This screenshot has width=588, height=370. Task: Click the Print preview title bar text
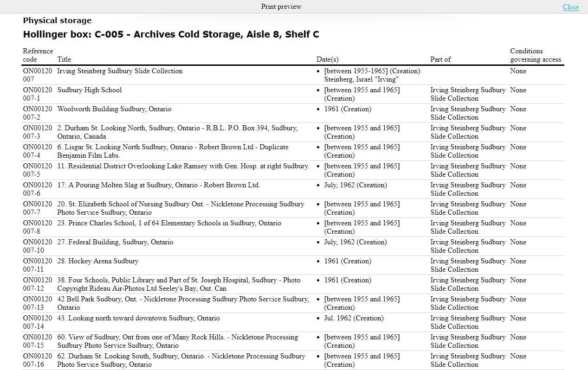[x=281, y=6]
